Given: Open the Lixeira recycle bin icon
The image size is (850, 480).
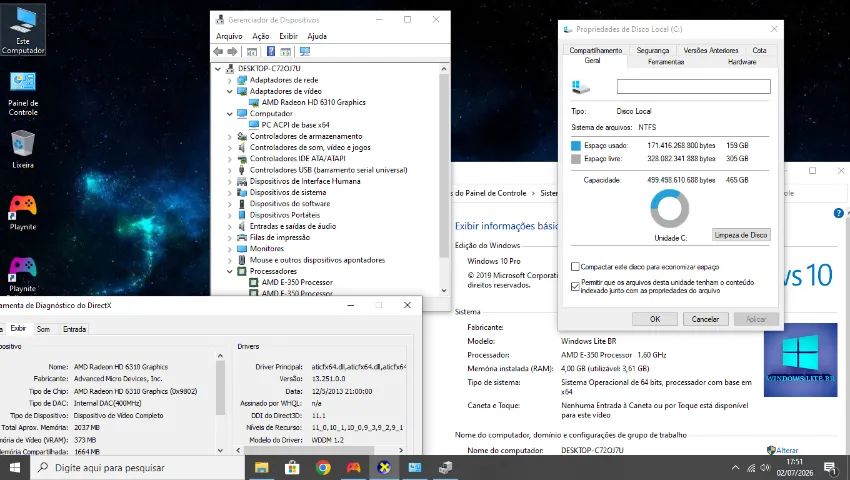Looking at the screenshot, I should point(23,149).
